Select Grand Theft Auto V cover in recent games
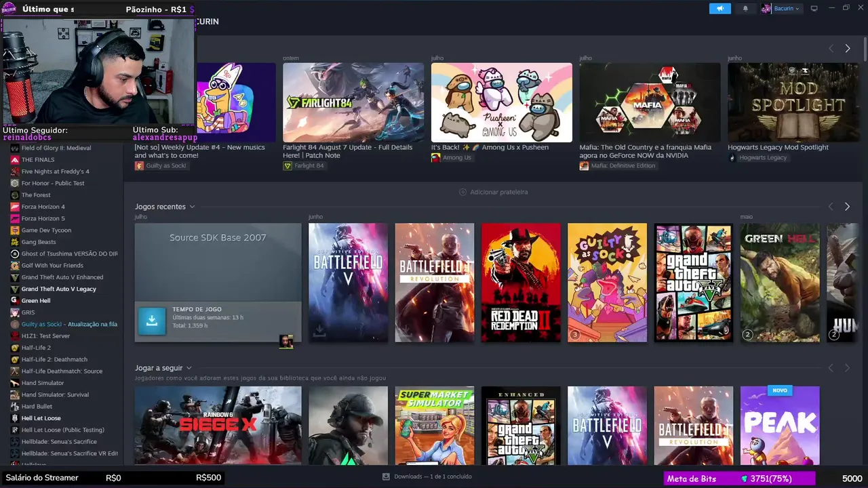The width and height of the screenshot is (868, 488). 694,283
